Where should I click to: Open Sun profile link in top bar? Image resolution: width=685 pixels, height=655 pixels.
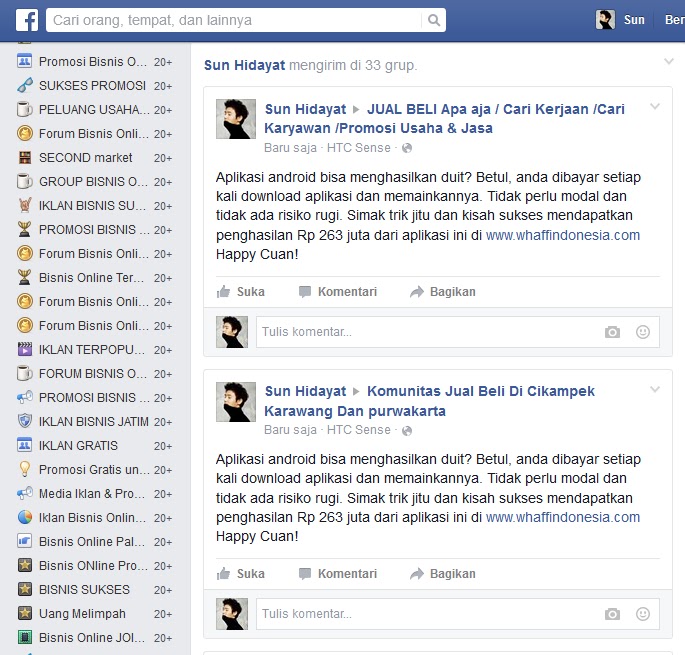click(634, 20)
